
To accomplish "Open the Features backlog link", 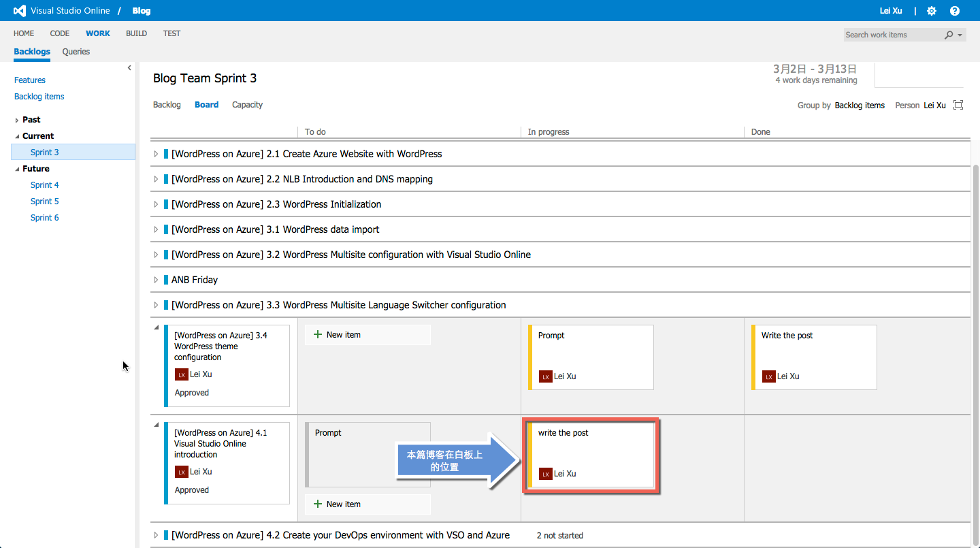I will [30, 80].
